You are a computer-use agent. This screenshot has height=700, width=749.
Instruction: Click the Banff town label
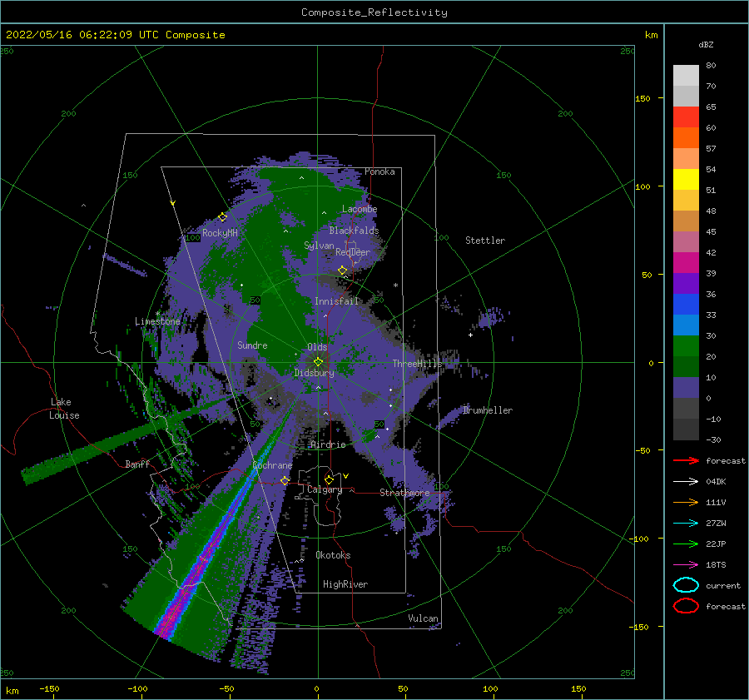[137, 464]
